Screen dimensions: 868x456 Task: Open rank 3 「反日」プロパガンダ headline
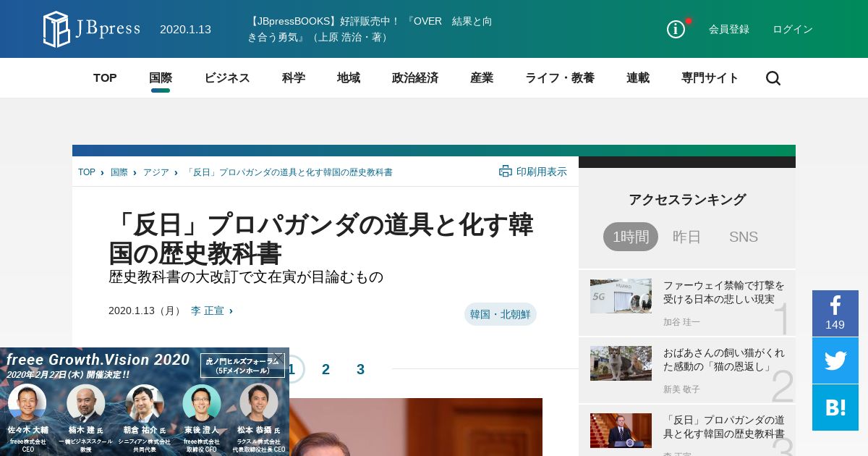point(724,427)
